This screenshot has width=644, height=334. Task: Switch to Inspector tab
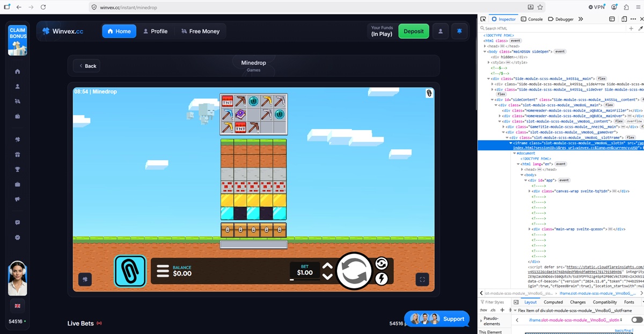(x=503, y=19)
